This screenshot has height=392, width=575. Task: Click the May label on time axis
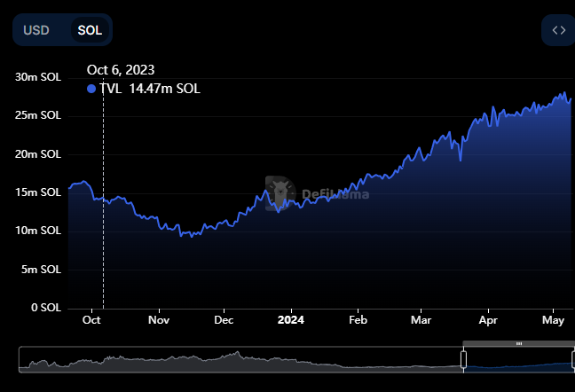click(x=553, y=320)
